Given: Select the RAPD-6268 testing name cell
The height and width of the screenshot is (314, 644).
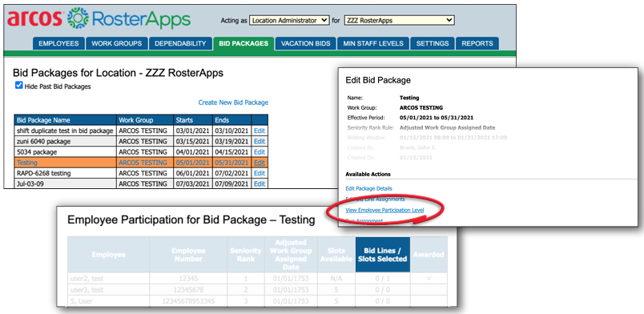Looking at the screenshot, I should [66, 174].
